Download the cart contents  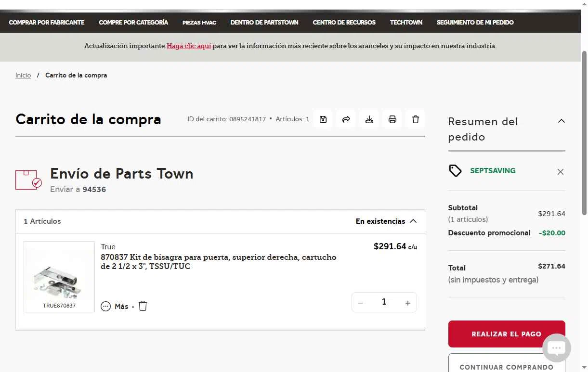[x=369, y=119]
